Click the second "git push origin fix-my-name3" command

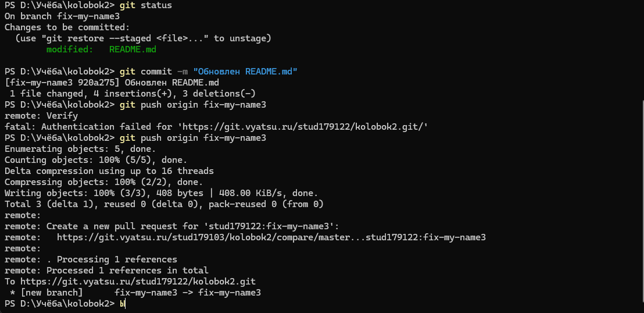[x=192, y=138]
